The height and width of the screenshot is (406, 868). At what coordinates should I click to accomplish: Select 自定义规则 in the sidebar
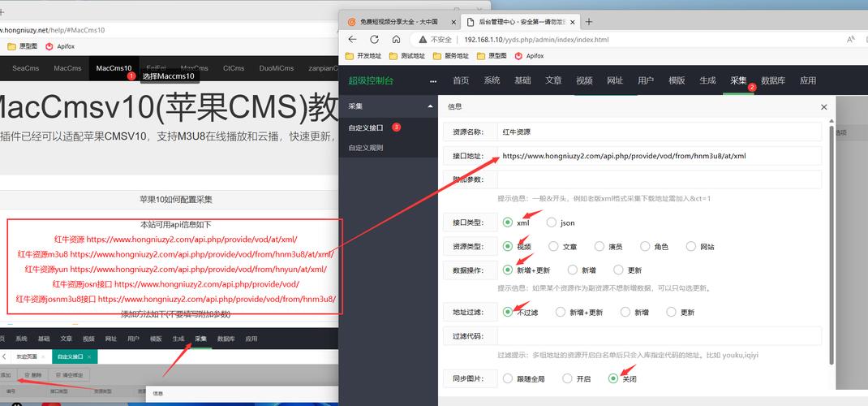(x=366, y=148)
